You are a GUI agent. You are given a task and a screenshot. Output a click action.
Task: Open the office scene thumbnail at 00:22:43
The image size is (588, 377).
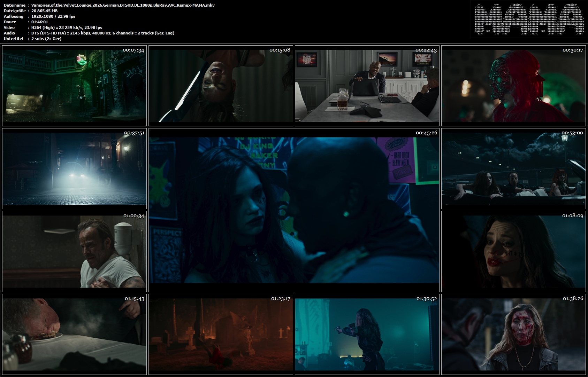(367, 86)
